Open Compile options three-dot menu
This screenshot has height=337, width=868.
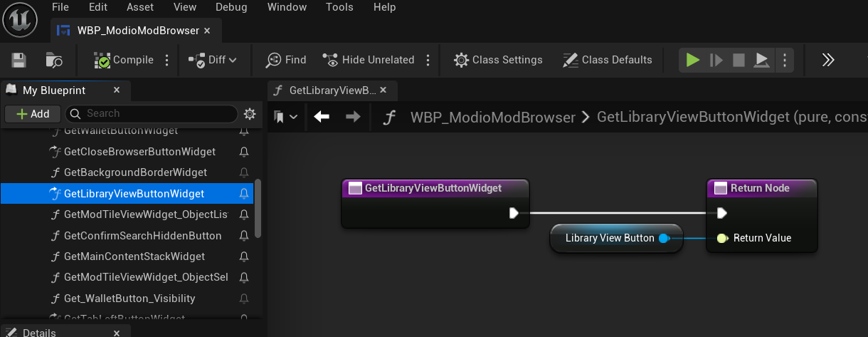tap(167, 60)
